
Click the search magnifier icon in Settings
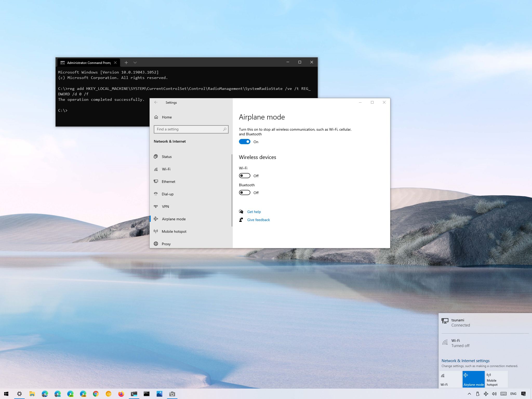[225, 129]
